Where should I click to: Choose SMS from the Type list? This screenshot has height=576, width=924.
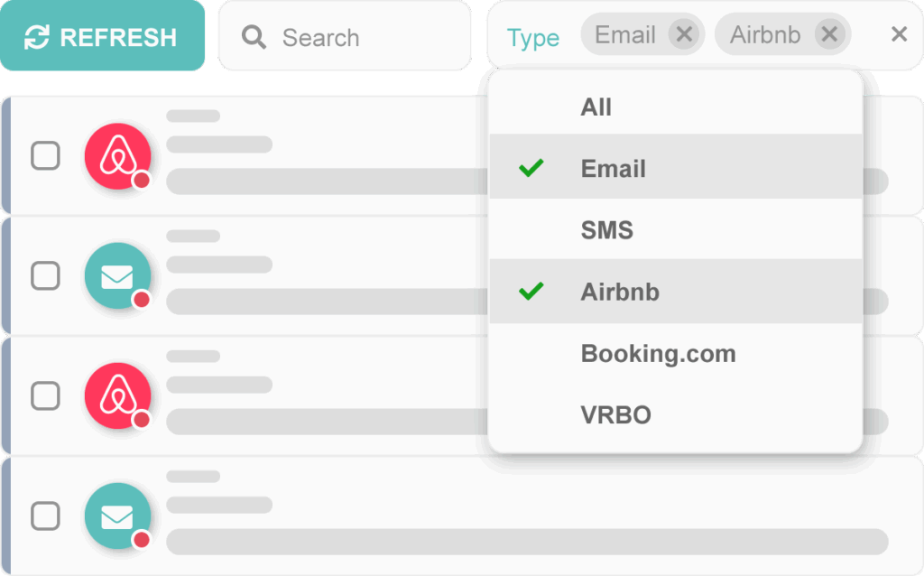(675, 230)
